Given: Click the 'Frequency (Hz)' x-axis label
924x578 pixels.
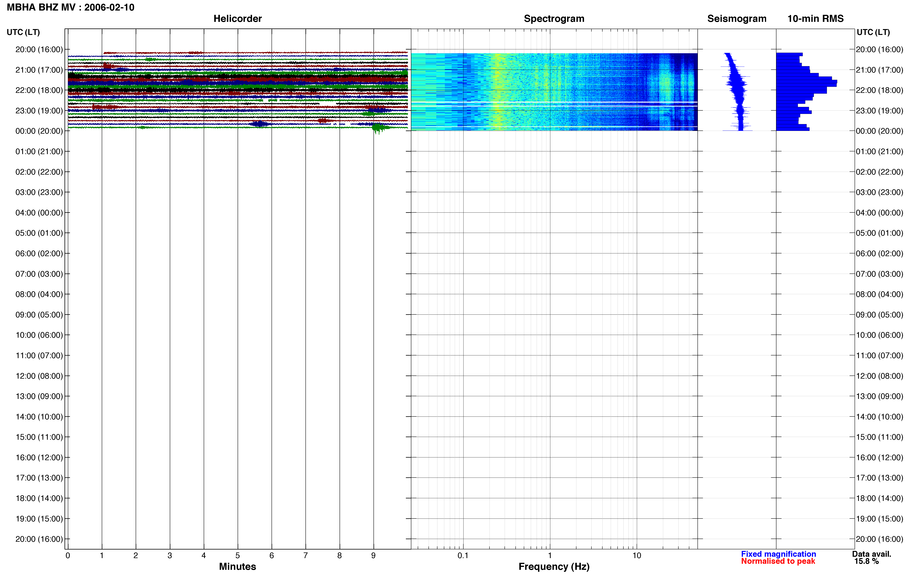Looking at the screenshot, I should tap(554, 566).
